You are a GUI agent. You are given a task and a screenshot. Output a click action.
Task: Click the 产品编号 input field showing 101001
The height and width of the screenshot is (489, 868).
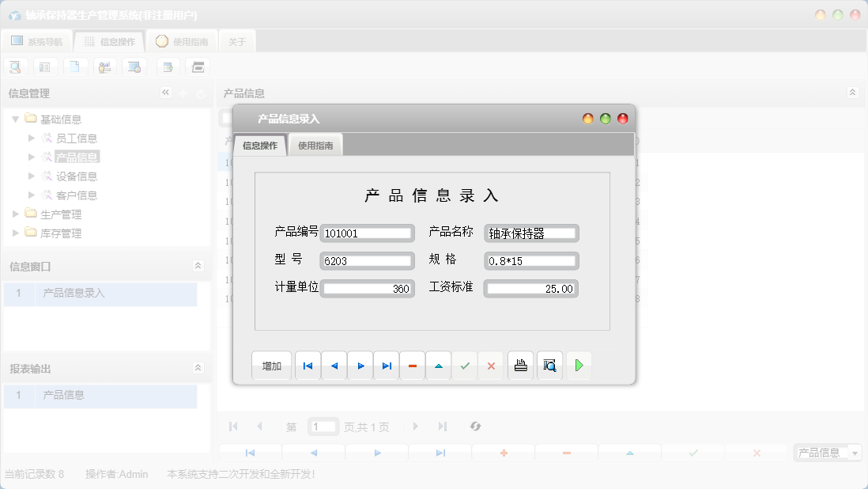point(367,233)
